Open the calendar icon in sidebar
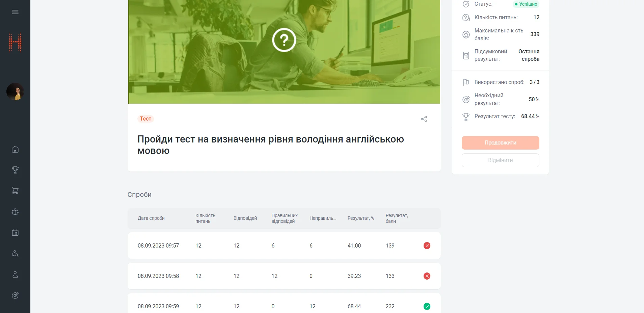This screenshot has height=313, width=644. 15,233
